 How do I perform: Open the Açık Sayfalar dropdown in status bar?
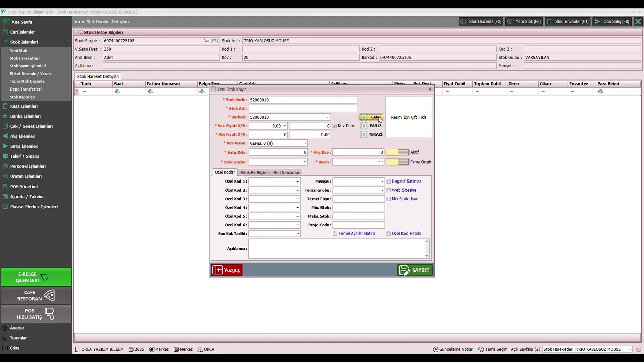[630, 349]
